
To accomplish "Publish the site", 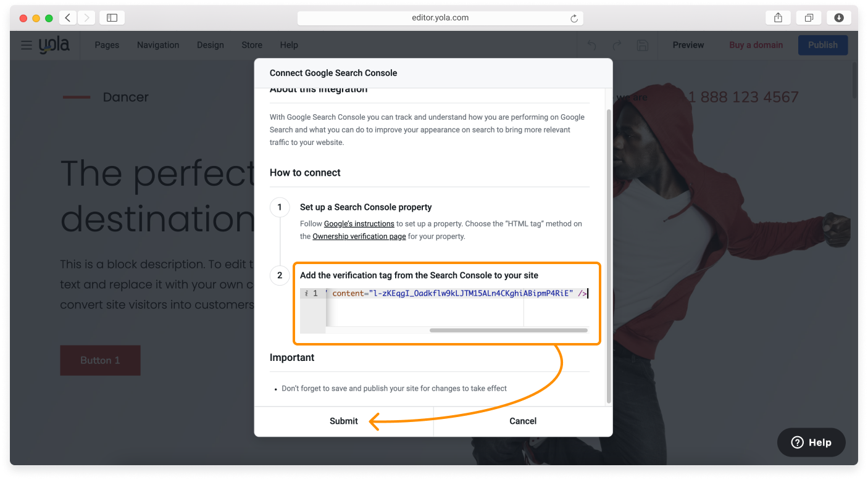I will (x=822, y=45).
